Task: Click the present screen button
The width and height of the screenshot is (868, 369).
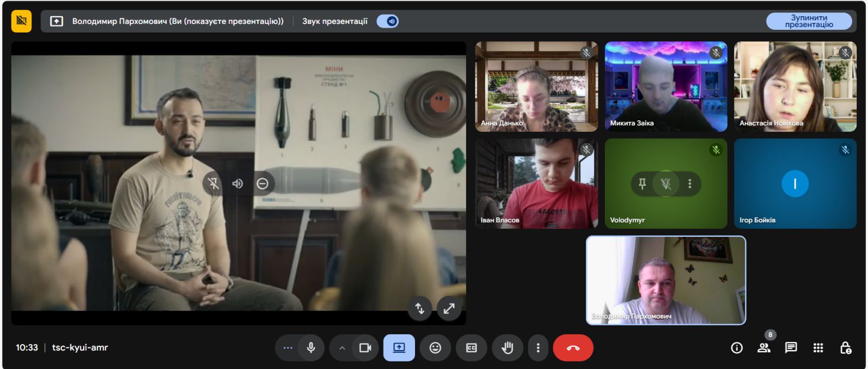Action: tap(399, 348)
